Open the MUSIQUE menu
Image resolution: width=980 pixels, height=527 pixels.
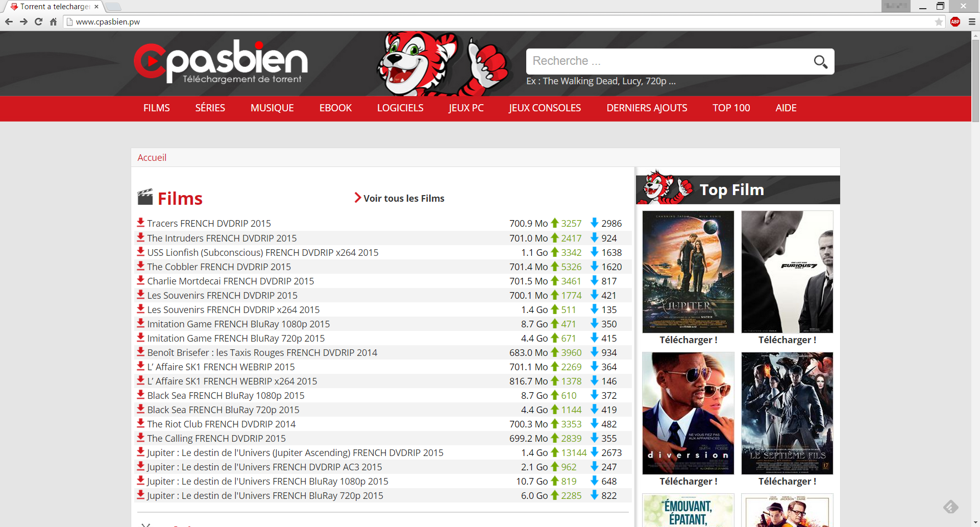coord(272,108)
